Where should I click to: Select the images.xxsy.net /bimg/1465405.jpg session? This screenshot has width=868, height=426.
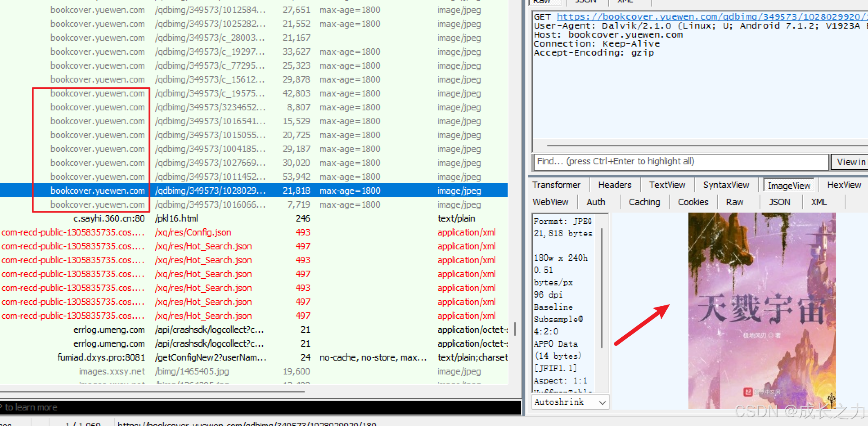coord(254,371)
